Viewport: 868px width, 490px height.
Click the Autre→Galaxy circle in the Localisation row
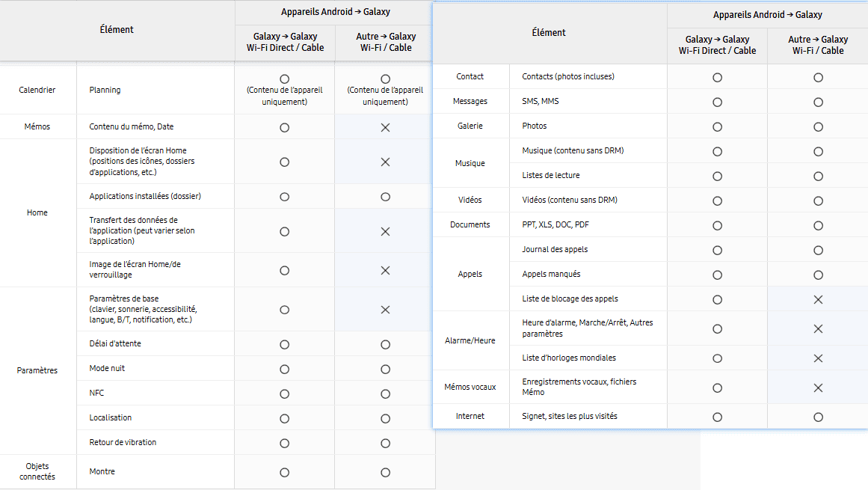[385, 419]
